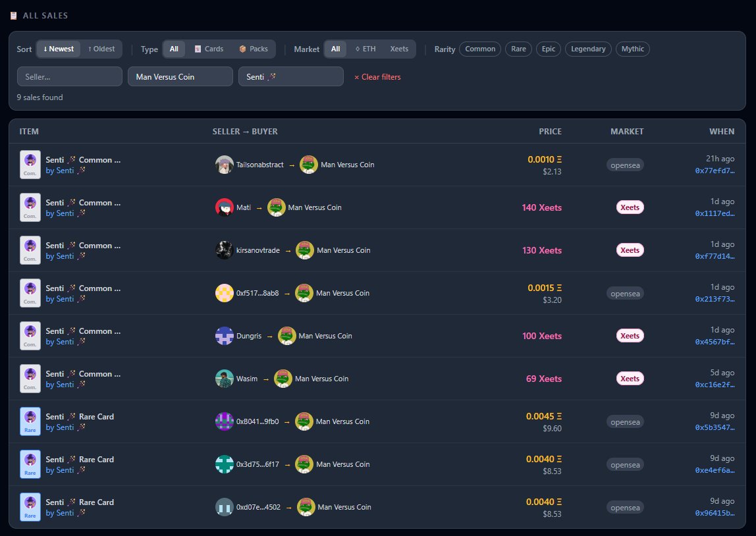Toggle Rare rarity filter
This screenshot has height=536, width=756.
click(518, 49)
